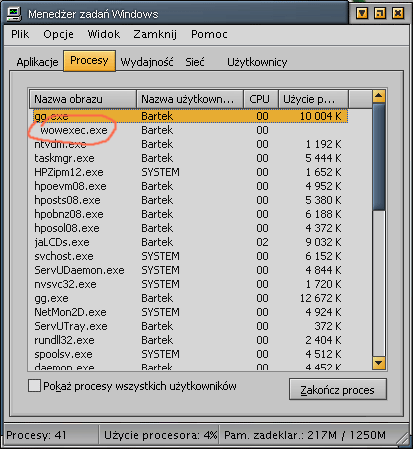This screenshot has width=413, height=449.
Task: Select the NetMon2D.exe process
Action: pyautogui.click(x=191, y=312)
